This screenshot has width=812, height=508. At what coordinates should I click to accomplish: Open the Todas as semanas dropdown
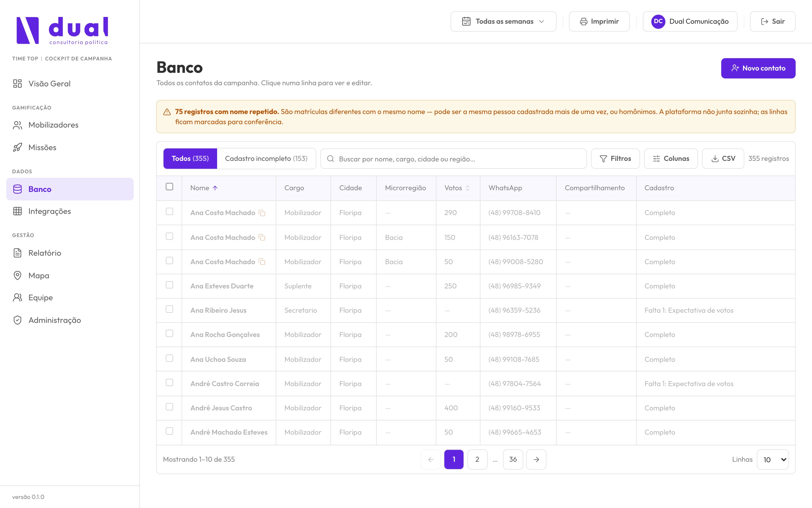503,21
